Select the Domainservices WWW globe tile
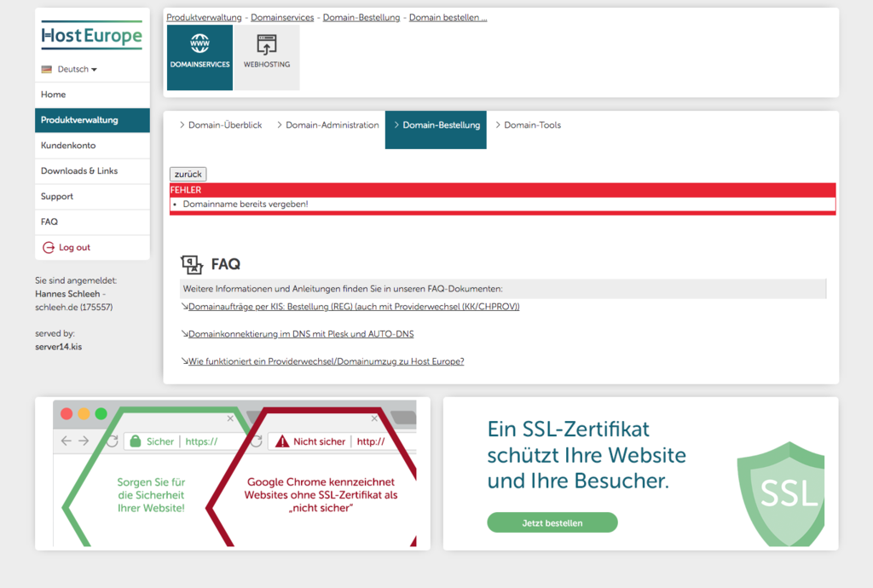Screen dimensions: 873x588 click(199, 57)
